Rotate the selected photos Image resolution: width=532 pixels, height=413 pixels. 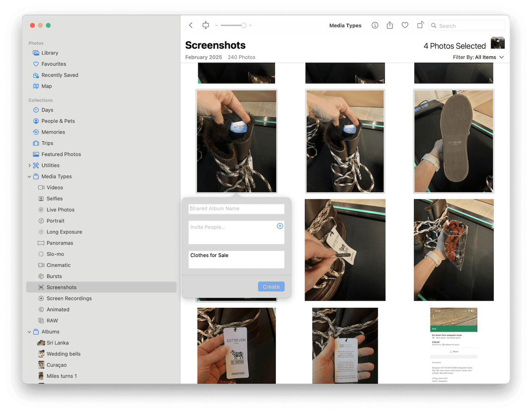pyautogui.click(x=420, y=25)
